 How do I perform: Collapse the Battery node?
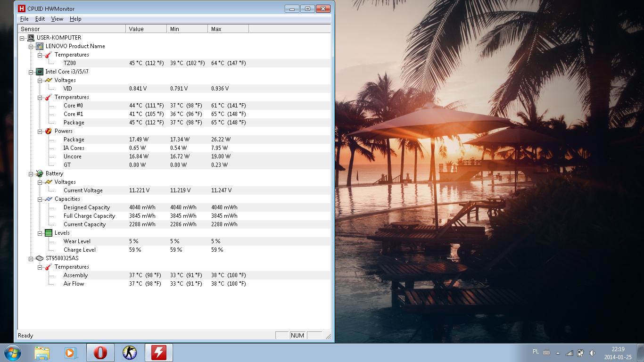(x=31, y=173)
